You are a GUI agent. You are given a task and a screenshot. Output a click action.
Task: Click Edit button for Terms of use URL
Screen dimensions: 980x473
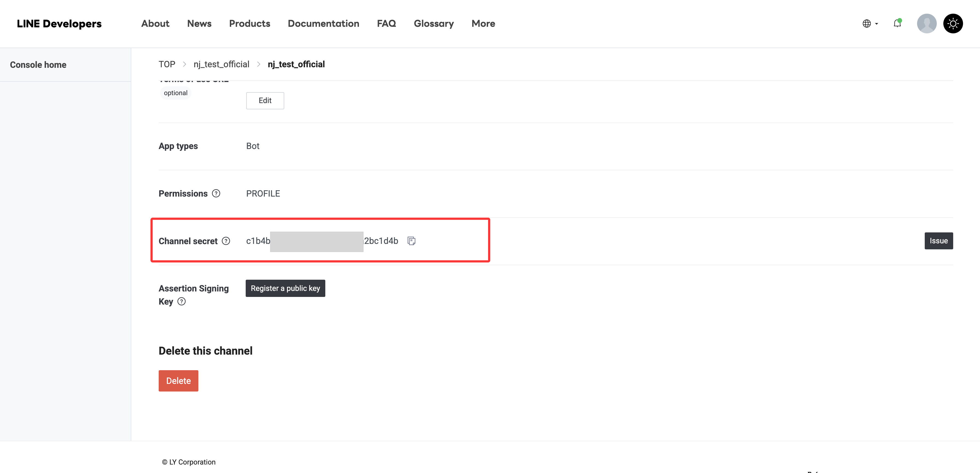click(265, 100)
